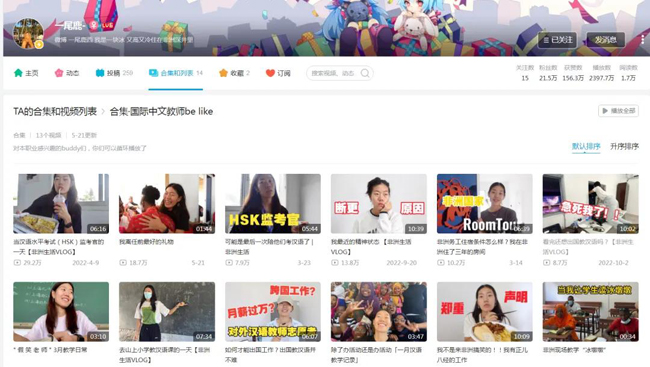Click TA的合集和视频列表 breadcrumb link
This screenshot has height=367, width=650.
pos(55,111)
